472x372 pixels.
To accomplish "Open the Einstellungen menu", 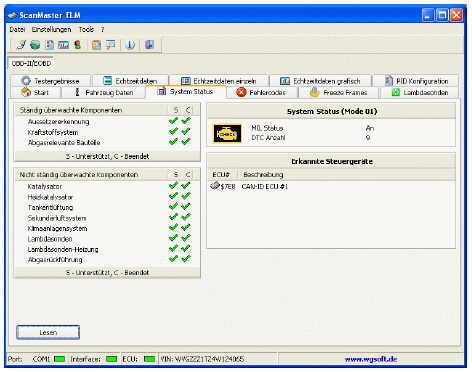I will coord(51,30).
